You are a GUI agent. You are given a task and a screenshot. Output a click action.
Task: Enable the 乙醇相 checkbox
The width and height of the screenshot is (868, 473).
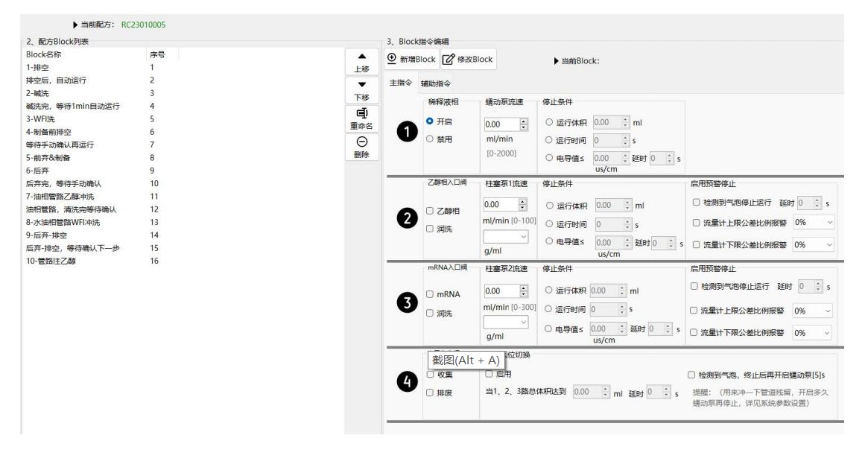(430, 211)
